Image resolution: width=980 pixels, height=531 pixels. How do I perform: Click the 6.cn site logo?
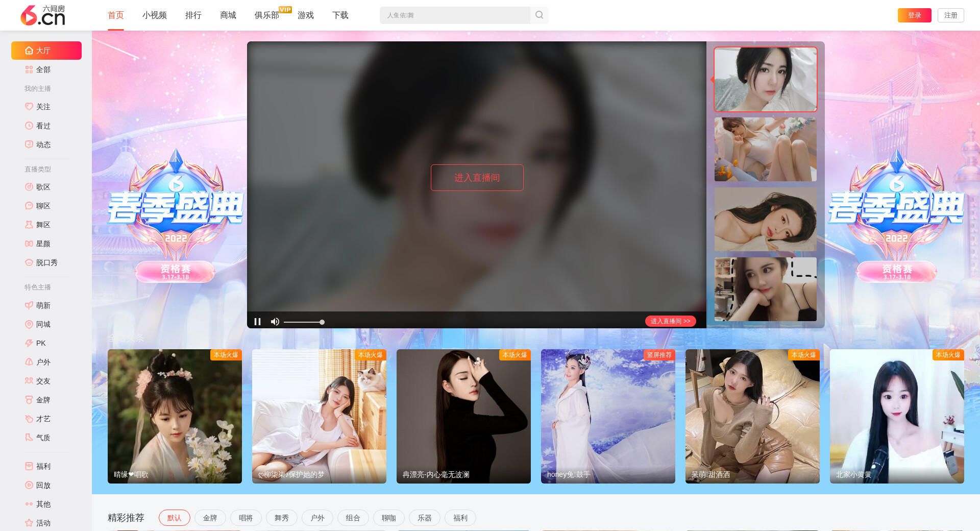(43, 15)
